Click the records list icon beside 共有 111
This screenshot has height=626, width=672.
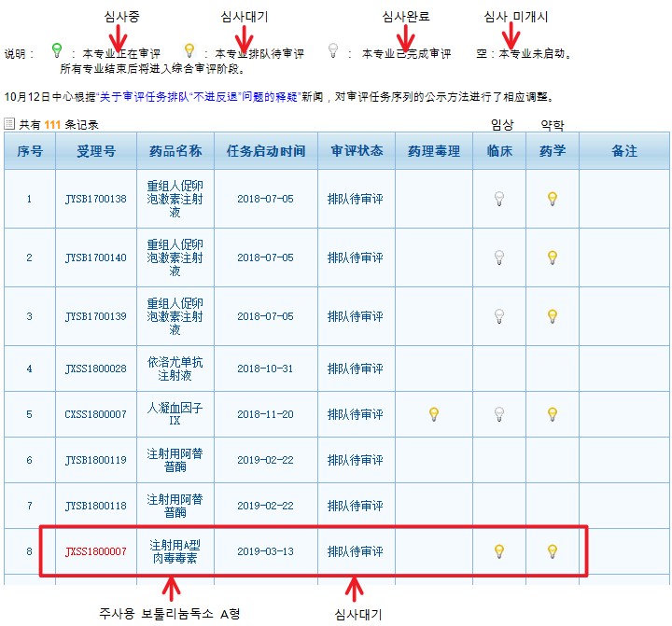[9, 124]
